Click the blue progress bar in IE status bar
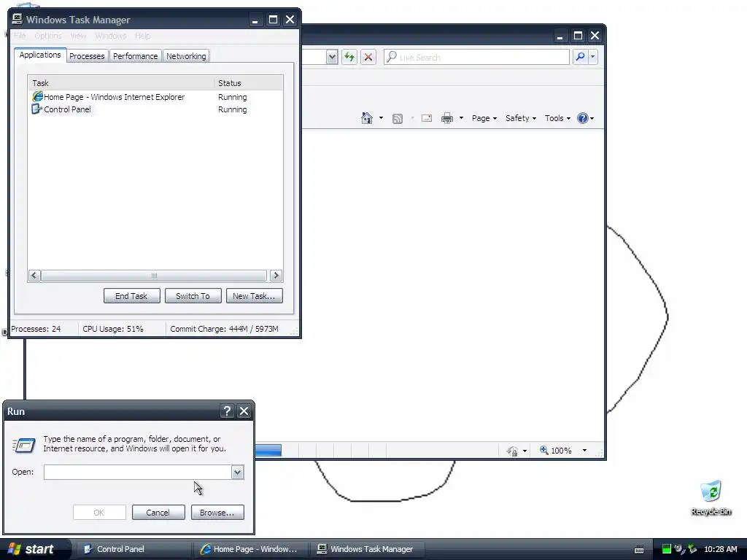 [x=268, y=451]
